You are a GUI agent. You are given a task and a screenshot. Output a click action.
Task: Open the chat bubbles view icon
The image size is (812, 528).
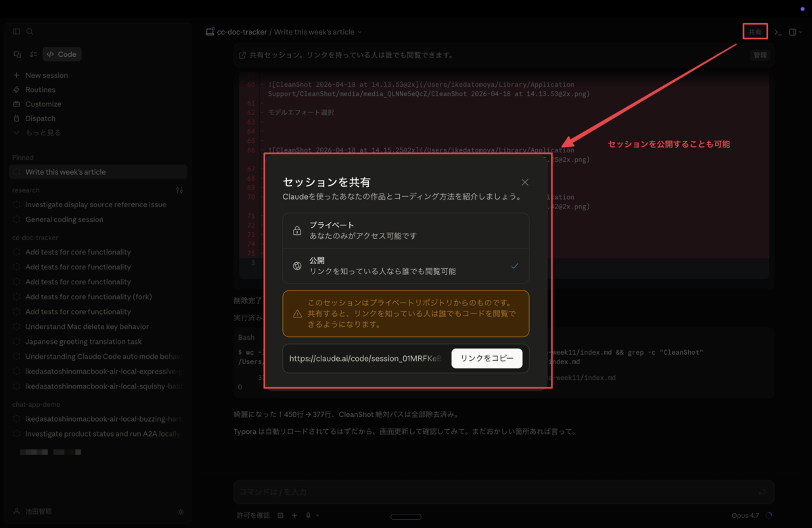coord(18,54)
